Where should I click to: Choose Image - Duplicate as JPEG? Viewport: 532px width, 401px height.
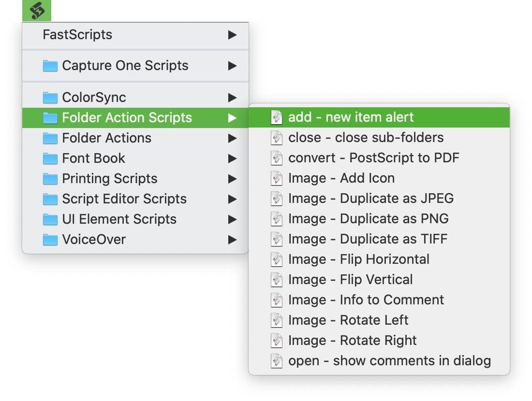pyautogui.click(x=370, y=199)
